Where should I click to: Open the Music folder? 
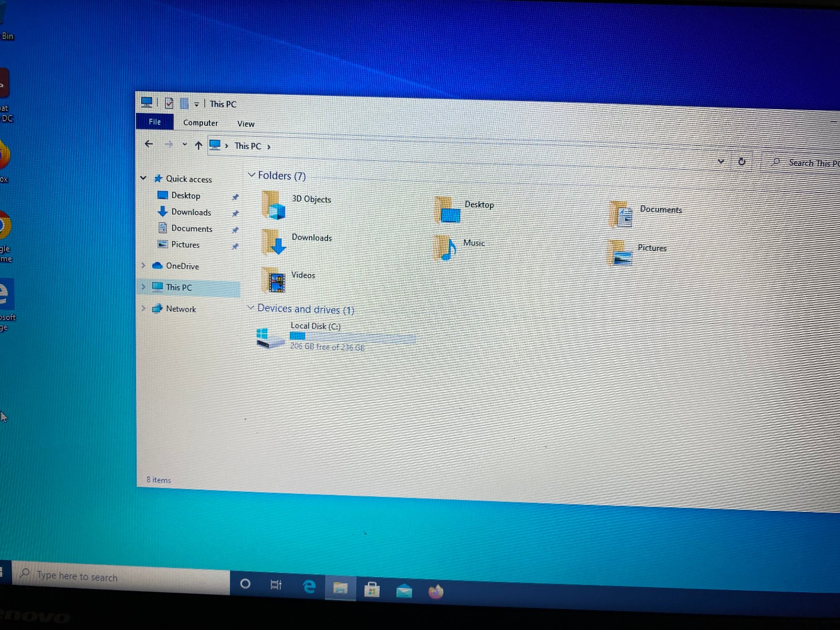pos(459,247)
